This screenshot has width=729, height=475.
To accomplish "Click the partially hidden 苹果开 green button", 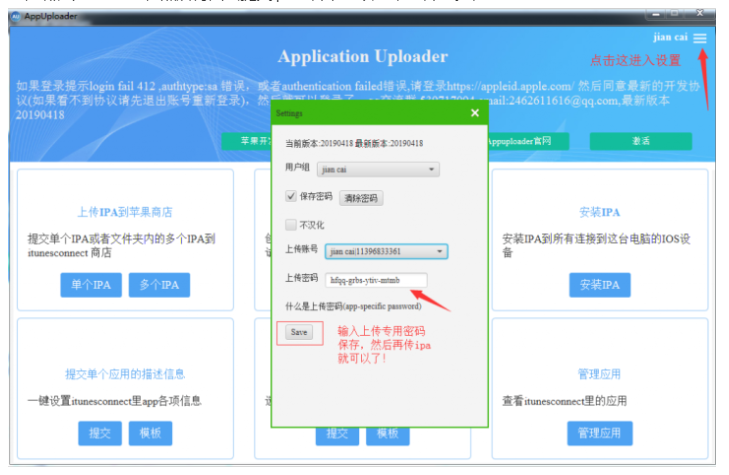I will (246, 141).
